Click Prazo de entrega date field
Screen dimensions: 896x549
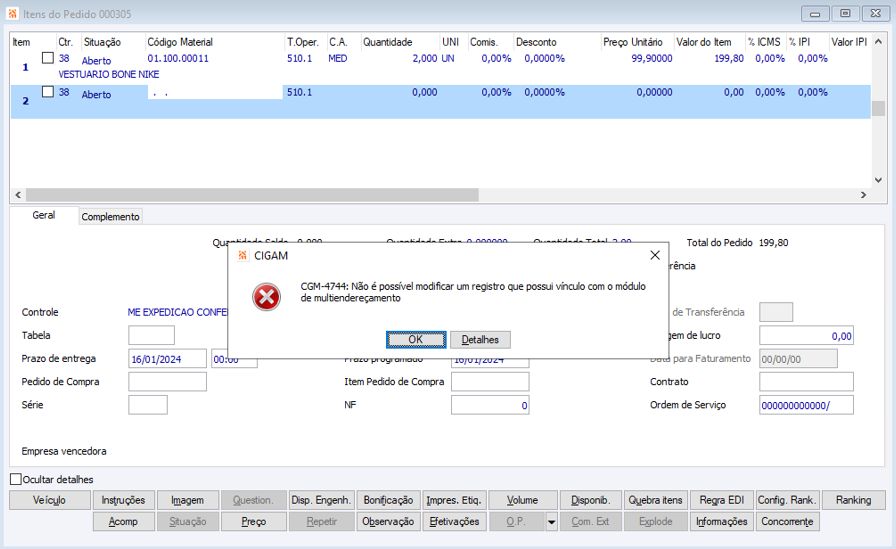(167, 359)
